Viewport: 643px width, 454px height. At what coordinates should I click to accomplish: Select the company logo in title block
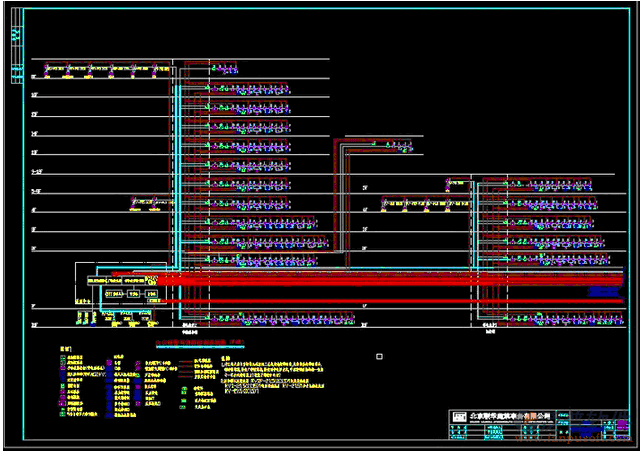pos(460,414)
